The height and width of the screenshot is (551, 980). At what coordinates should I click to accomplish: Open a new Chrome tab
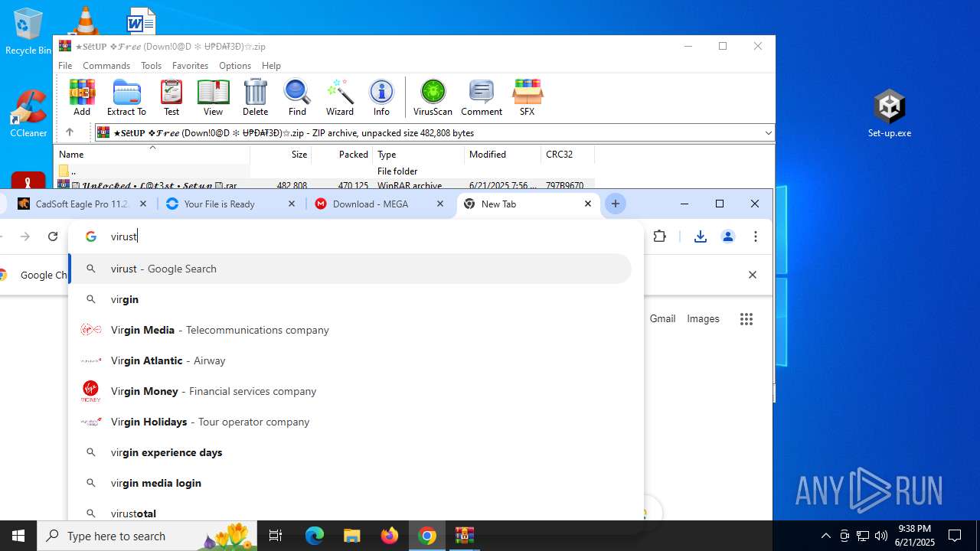(x=616, y=204)
